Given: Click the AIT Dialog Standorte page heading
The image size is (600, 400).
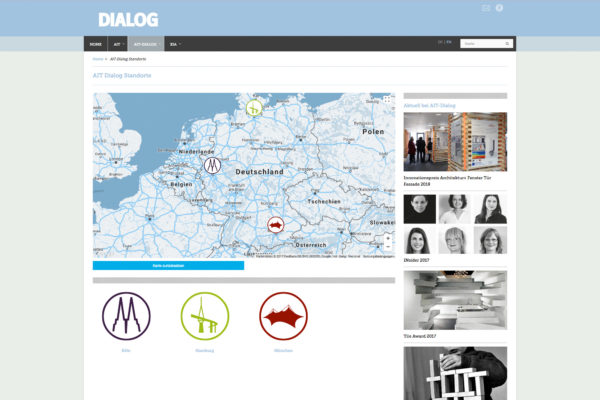Looking at the screenshot, I should (x=122, y=75).
